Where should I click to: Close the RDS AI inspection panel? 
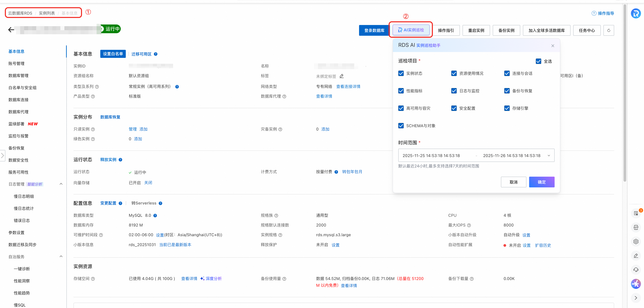552,45
